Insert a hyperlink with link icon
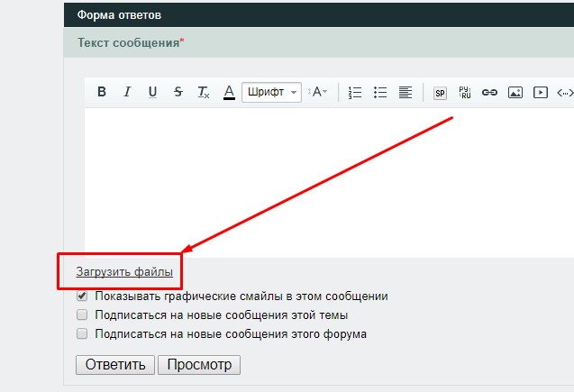This screenshot has height=392, width=574. [x=490, y=92]
